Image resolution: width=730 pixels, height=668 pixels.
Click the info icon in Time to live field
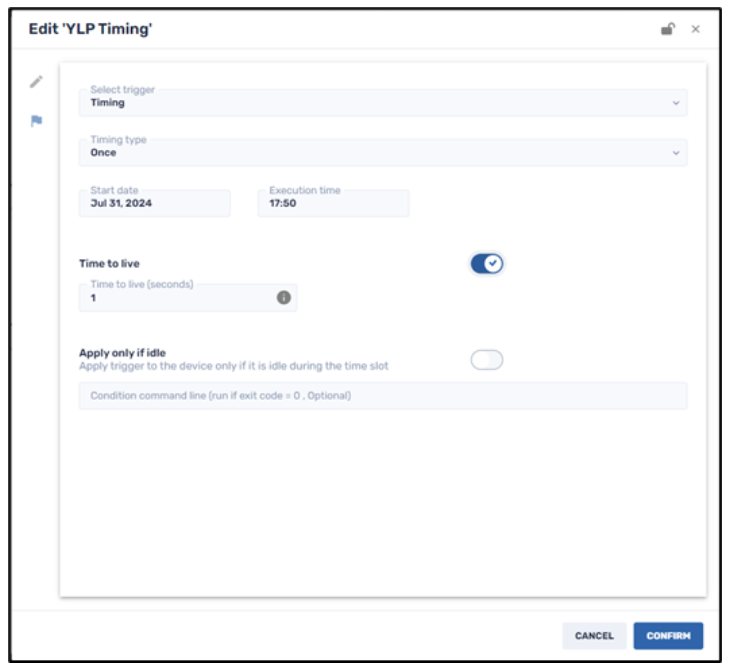pyautogui.click(x=283, y=298)
